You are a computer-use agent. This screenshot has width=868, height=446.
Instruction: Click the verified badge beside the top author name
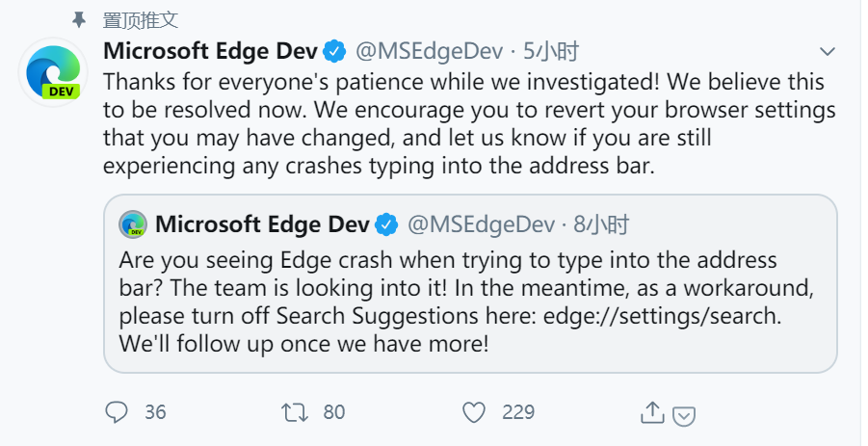point(334,50)
